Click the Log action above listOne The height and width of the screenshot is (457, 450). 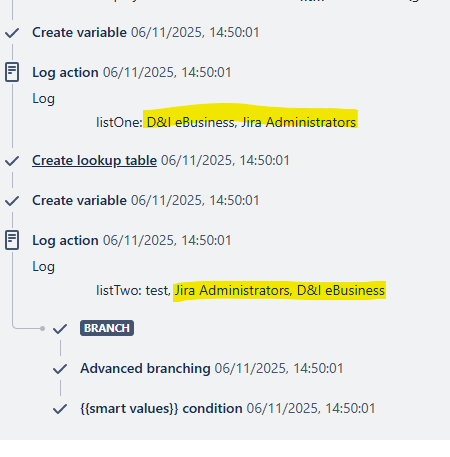[65, 72]
